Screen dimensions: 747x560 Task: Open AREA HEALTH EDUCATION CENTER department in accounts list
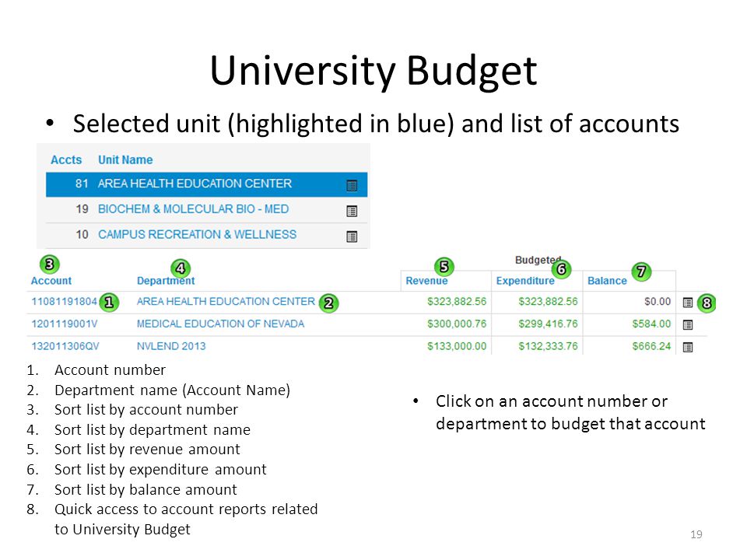point(226,302)
